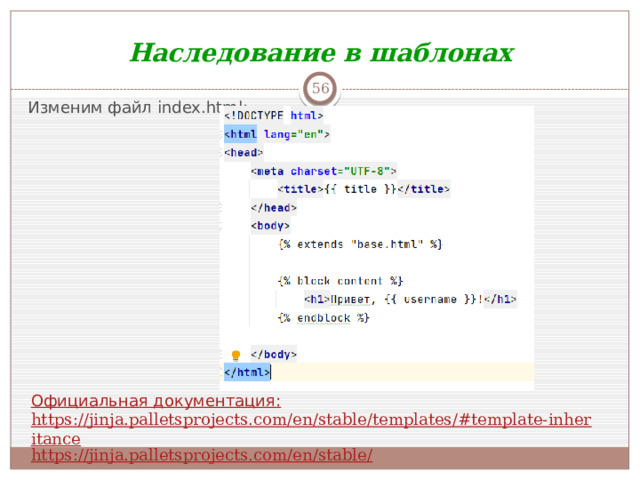
Task: Click the '{% extends "base.html" %}' line
Action: point(360,244)
